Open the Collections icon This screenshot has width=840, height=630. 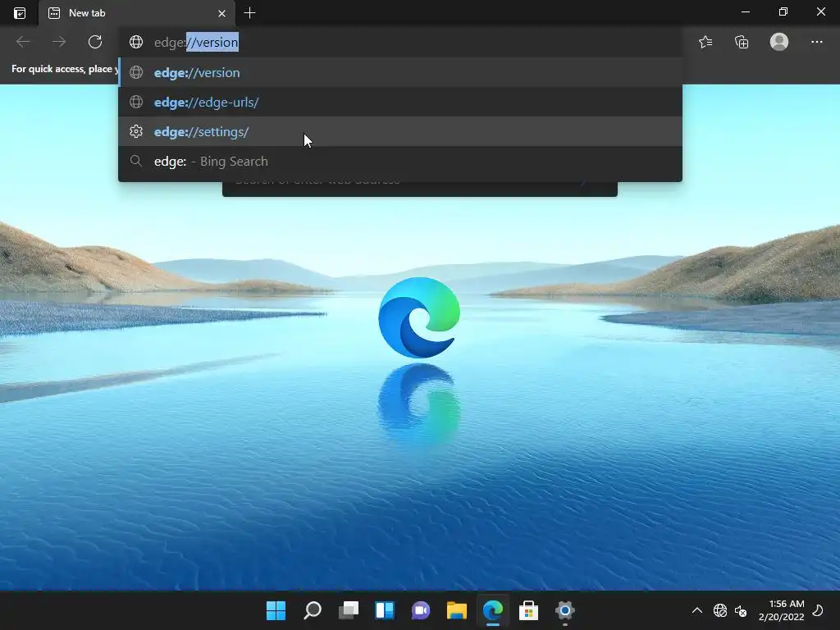point(742,42)
